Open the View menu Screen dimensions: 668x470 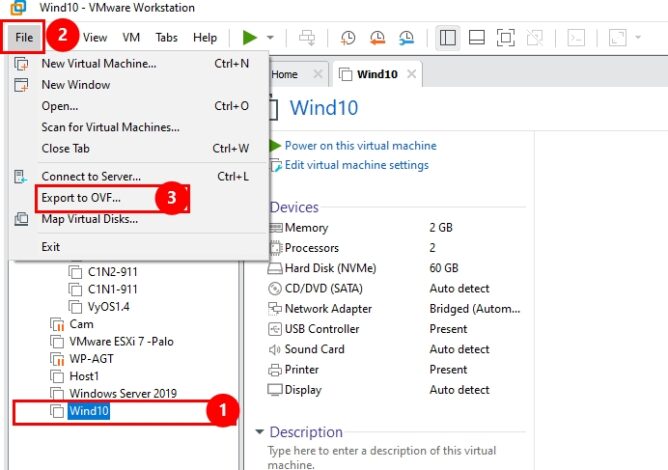[95, 37]
